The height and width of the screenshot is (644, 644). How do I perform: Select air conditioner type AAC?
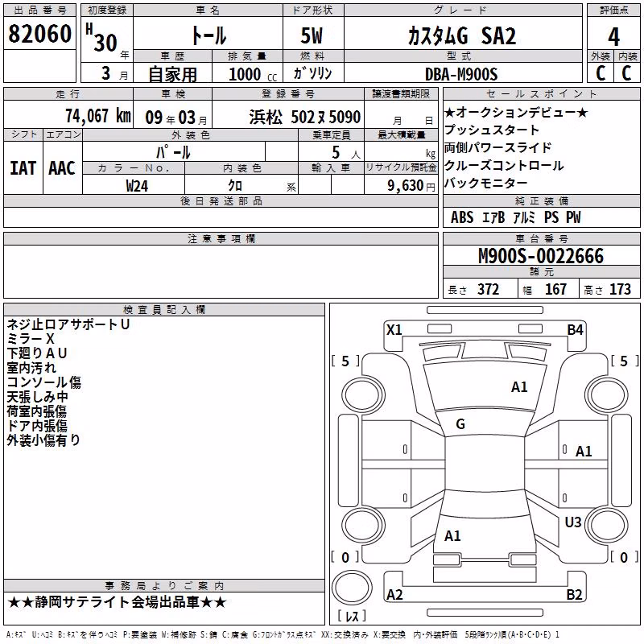[62, 168]
